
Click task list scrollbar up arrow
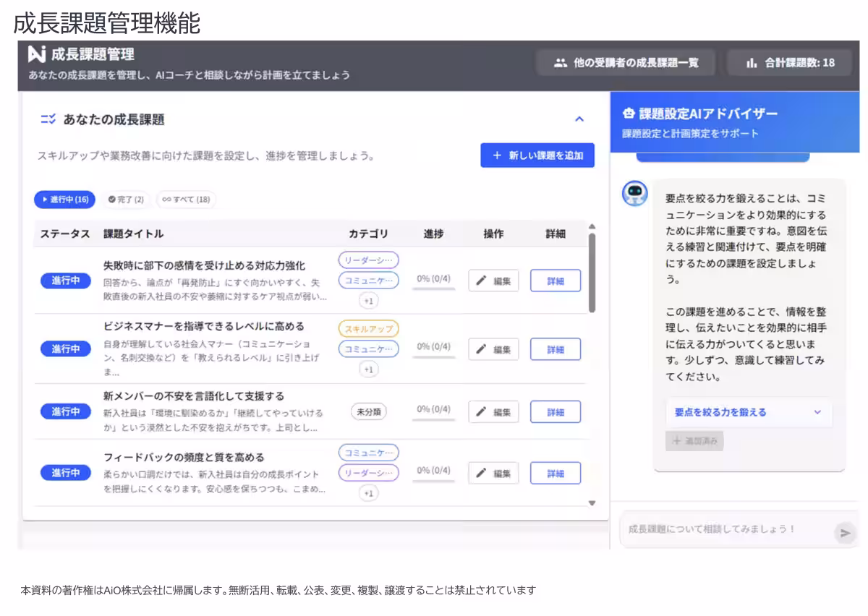592,227
